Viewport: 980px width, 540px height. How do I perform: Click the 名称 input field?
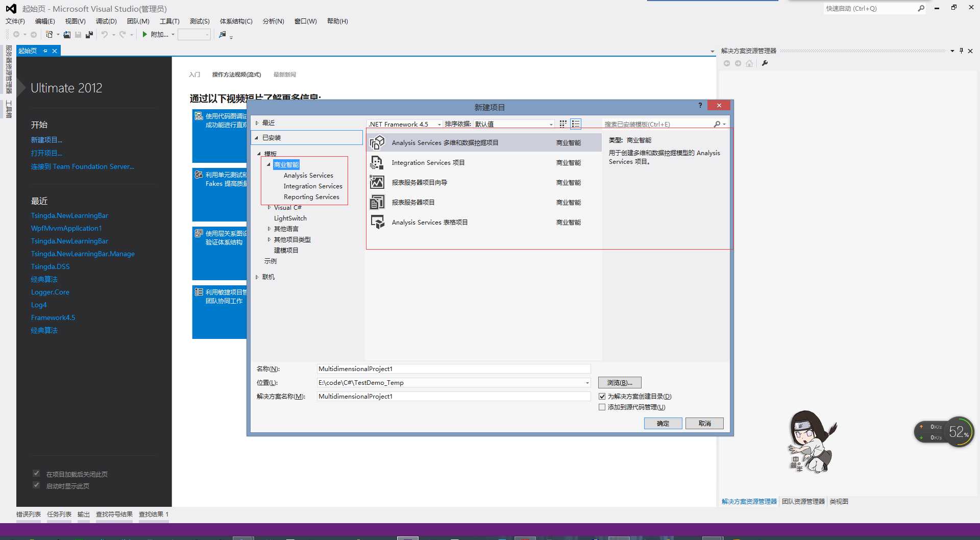[x=453, y=369]
